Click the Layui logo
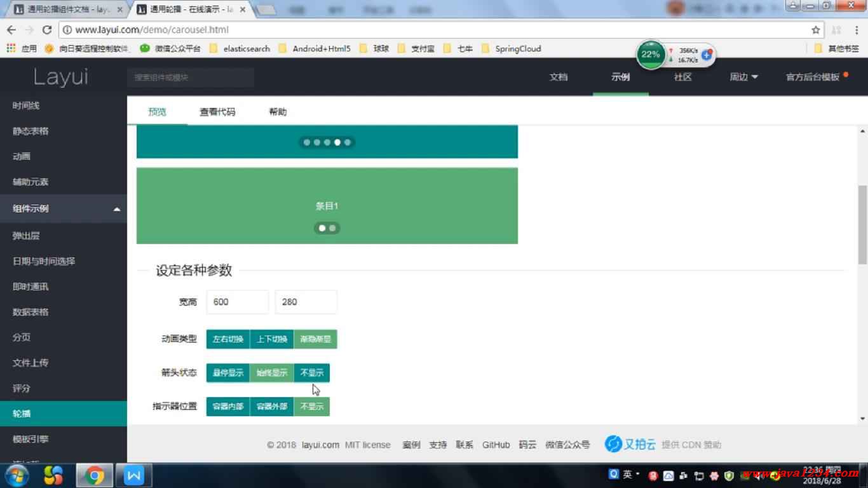 61,77
